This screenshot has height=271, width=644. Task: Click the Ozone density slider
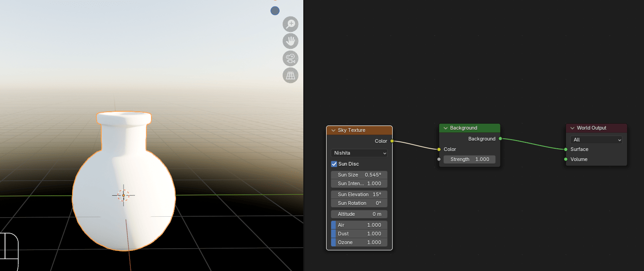[359, 242]
